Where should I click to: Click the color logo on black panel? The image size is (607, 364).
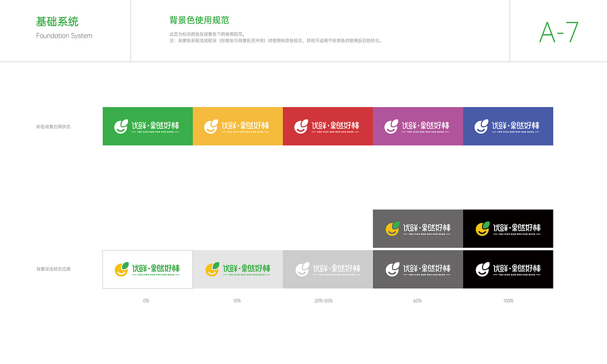[508, 228]
